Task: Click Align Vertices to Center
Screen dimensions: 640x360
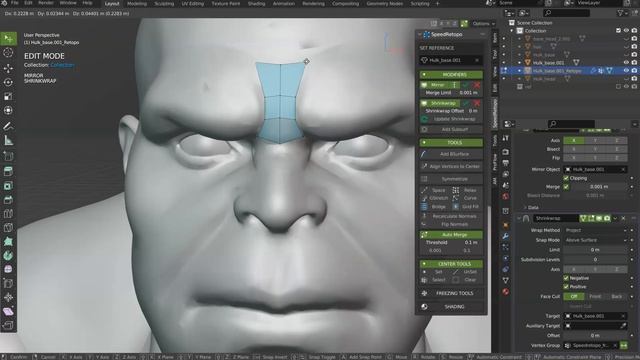Action: coord(451,167)
